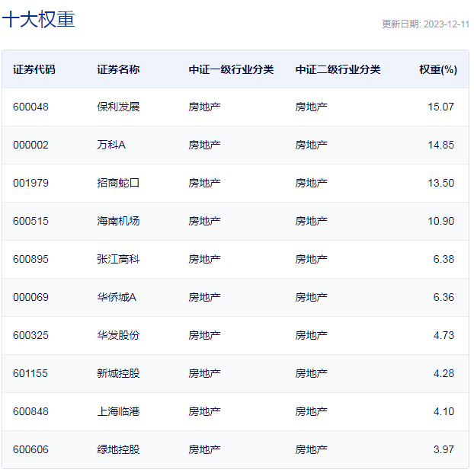Select stock code 001979

pyautogui.click(x=30, y=183)
